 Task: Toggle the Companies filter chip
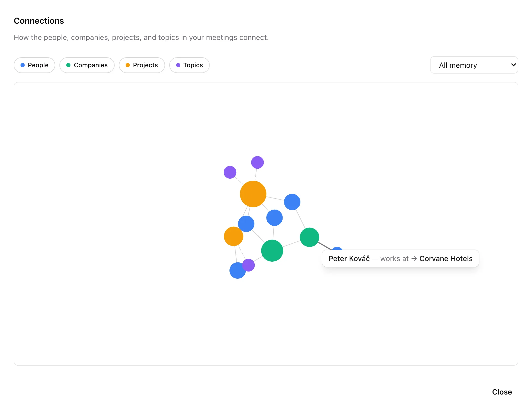coord(87,65)
